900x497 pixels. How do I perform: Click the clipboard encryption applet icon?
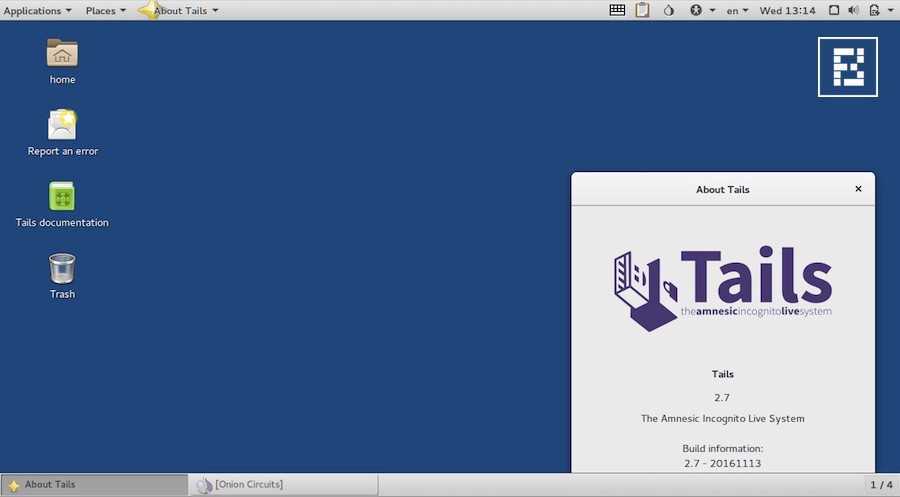pyautogui.click(x=642, y=10)
